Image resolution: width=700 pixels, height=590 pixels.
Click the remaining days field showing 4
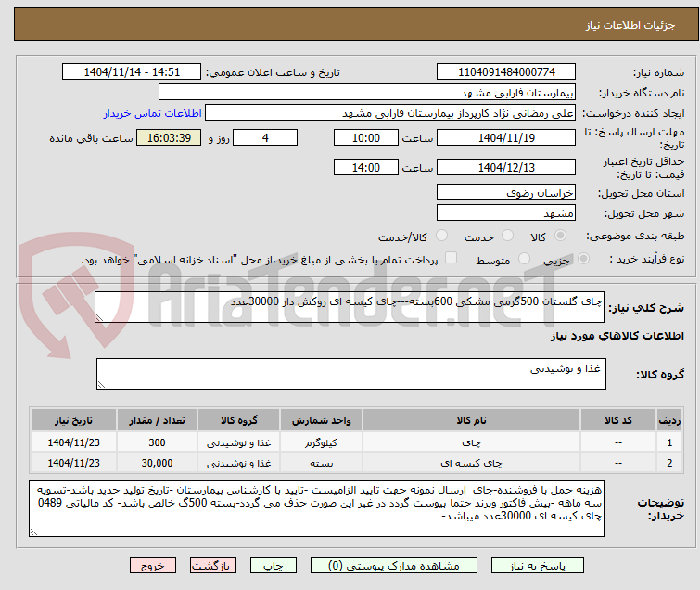pyautogui.click(x=265, y=137)
